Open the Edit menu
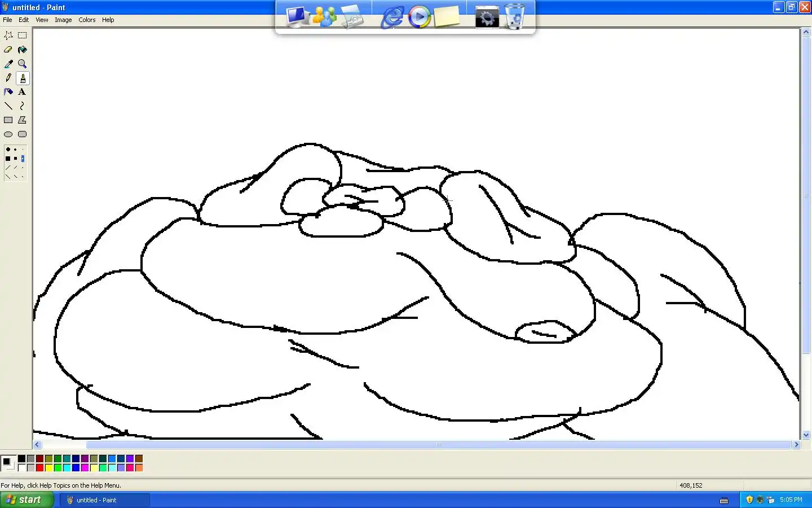 click(x=24, y=20)
